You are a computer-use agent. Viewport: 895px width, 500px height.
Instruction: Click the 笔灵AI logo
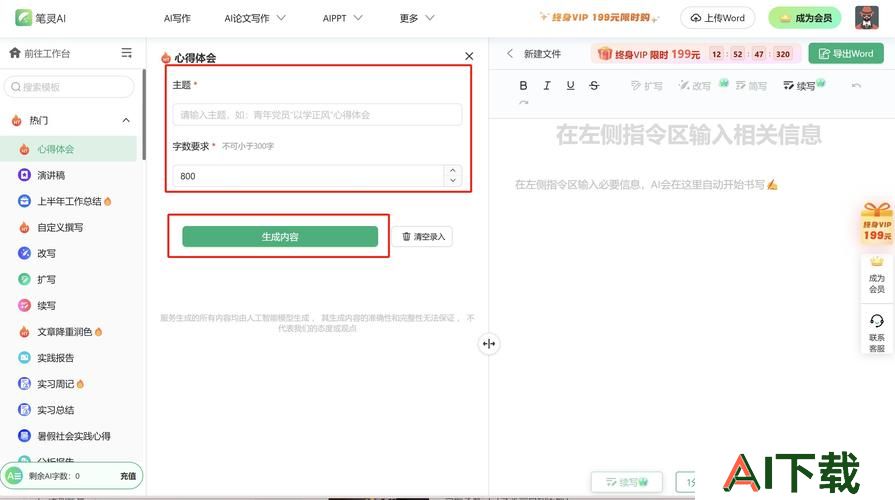click(41, 18)
